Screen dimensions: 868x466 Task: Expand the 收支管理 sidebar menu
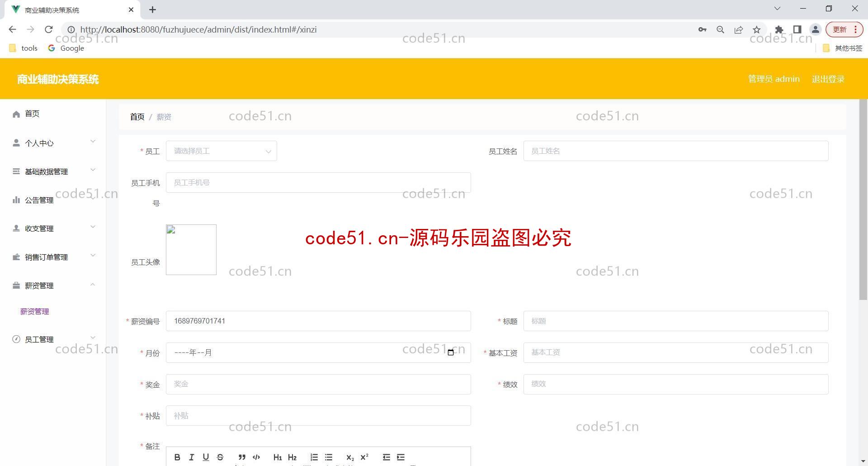tap(53, 228)
